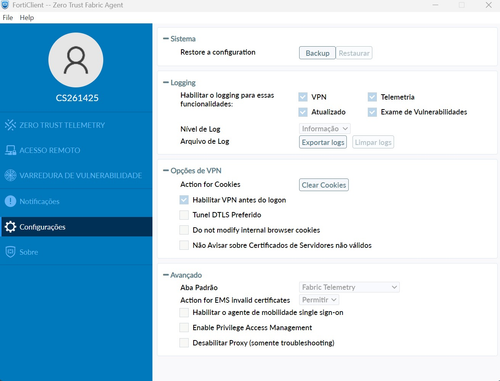Disable Habilitar VPN antes do logon
The height and width of the screenshot is (381, 500).
pyautogui.click(x=184, y=200)
